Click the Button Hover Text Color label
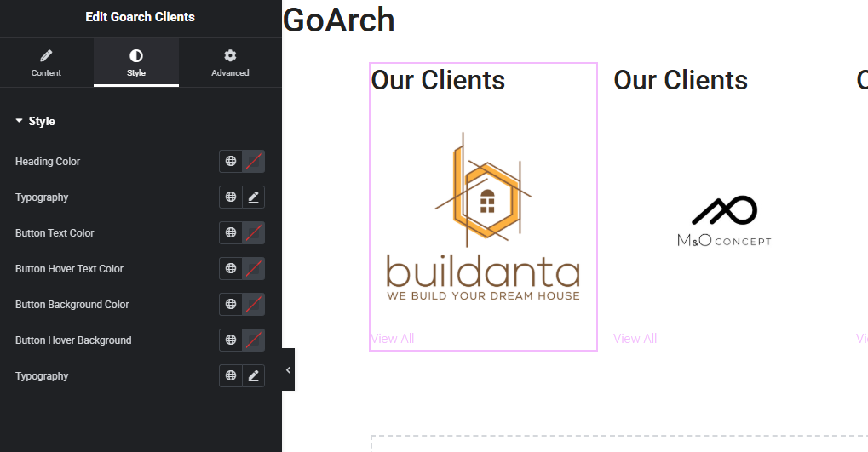 click(69, 269)
